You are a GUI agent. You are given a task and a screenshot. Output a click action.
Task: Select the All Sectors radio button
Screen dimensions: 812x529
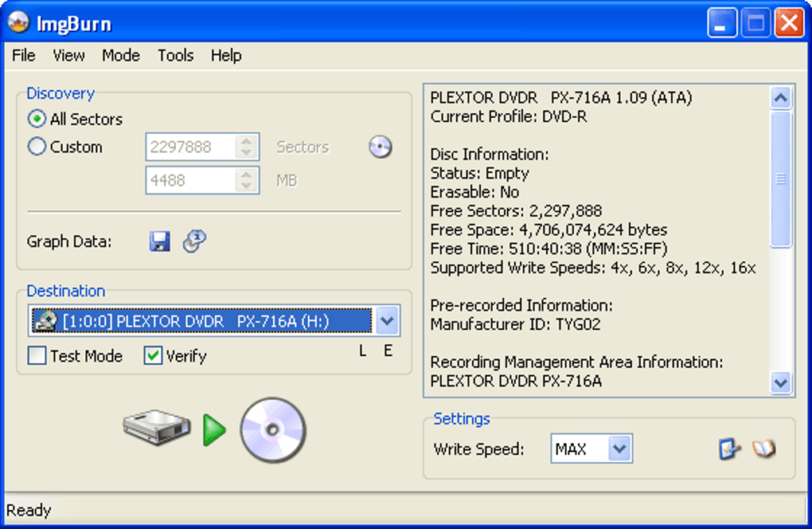[37, 120]
